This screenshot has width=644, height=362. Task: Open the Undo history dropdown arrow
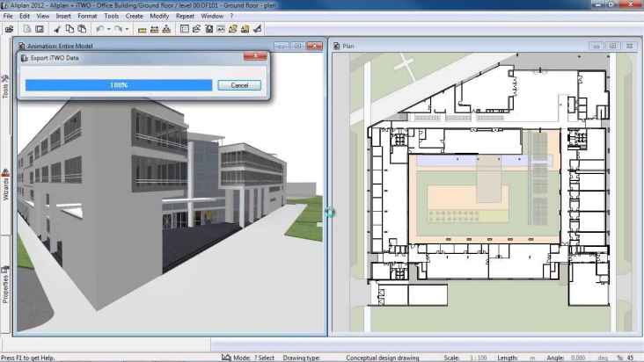108,29
